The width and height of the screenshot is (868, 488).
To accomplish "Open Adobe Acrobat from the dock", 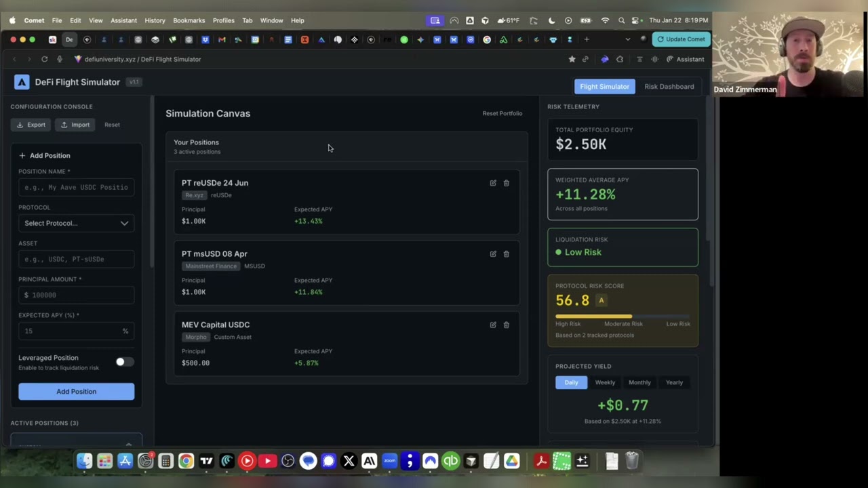I will pyautogui.click(x=541, y=462).
